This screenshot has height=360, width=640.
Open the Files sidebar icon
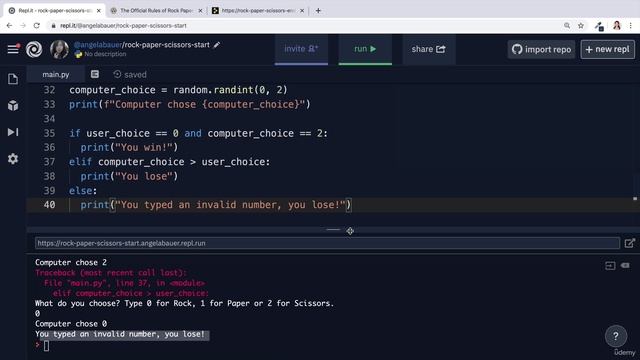point(13,79)
